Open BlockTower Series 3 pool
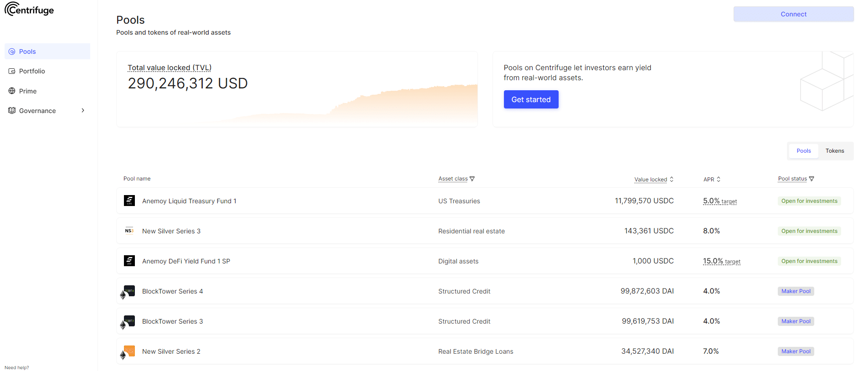The image size is (868, 371). (x=485, y=321)
